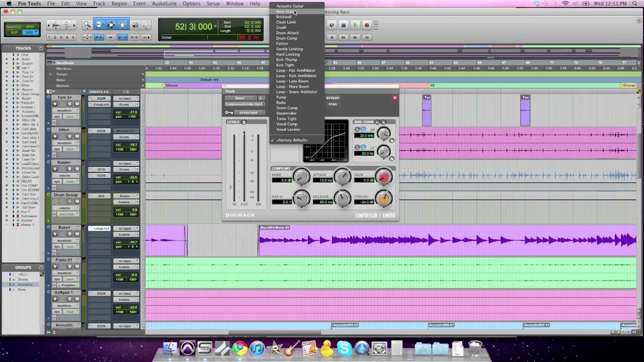Enable Slip edit mode
Image resolution: width=644 pixels, height=362 pixels.
click(14, 32)
